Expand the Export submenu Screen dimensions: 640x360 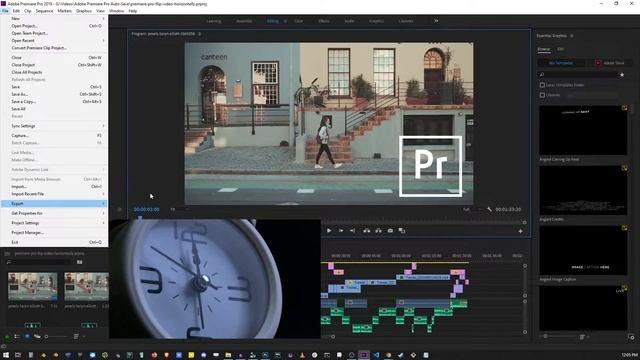tap(54, 203)
